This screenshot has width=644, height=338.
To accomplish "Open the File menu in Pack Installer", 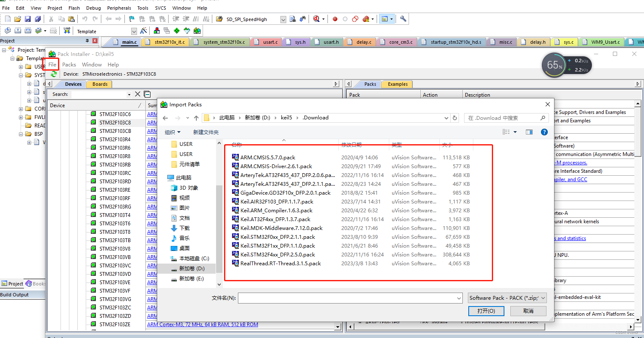I will pos(52,64).
